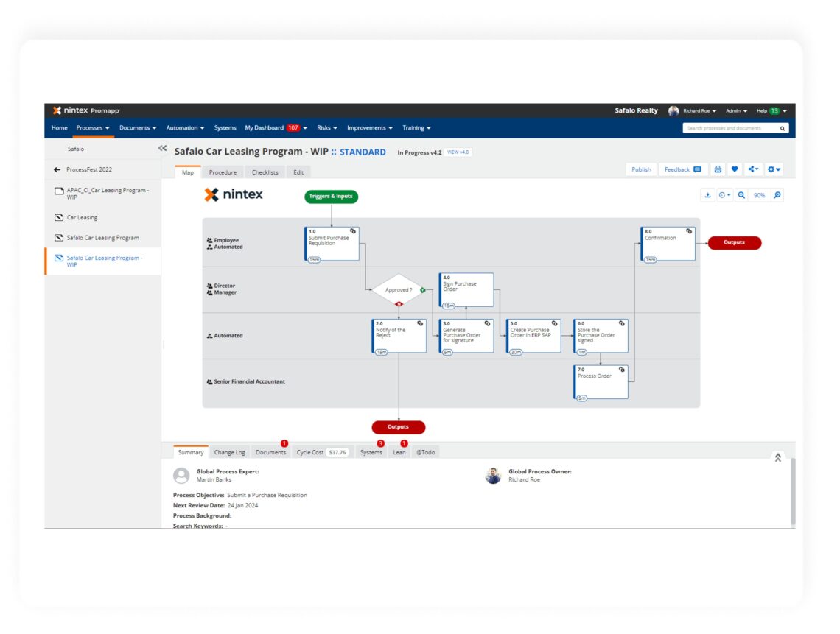840x634 pixels.
Task: Click search magnifier in top search box
Action: click(x=783, y=128)
